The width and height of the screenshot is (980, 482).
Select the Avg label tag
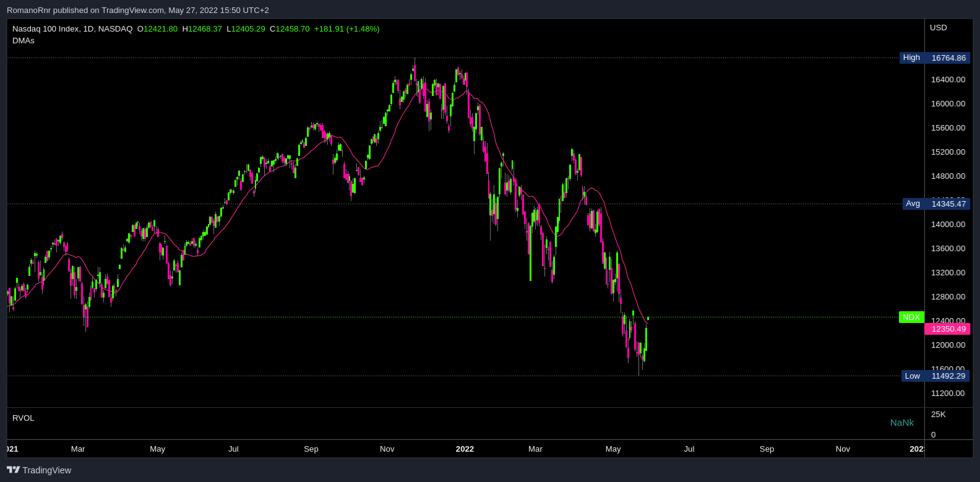tap(913, 204)
